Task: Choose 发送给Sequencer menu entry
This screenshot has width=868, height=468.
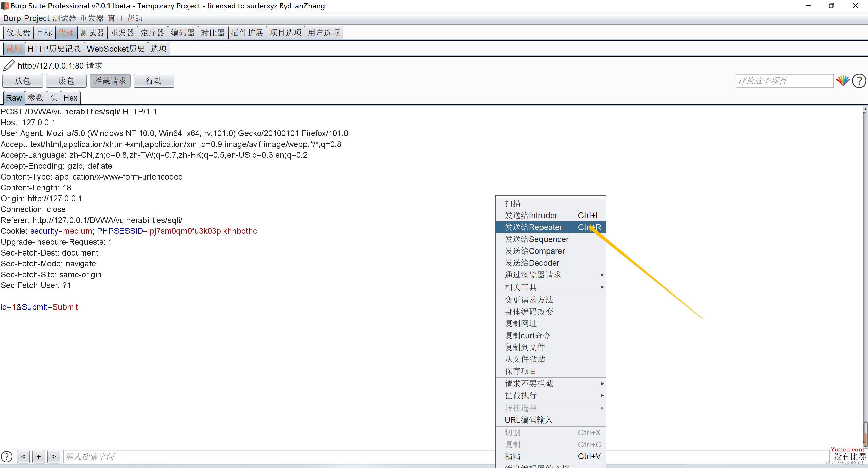Action: tap(551, 239)
